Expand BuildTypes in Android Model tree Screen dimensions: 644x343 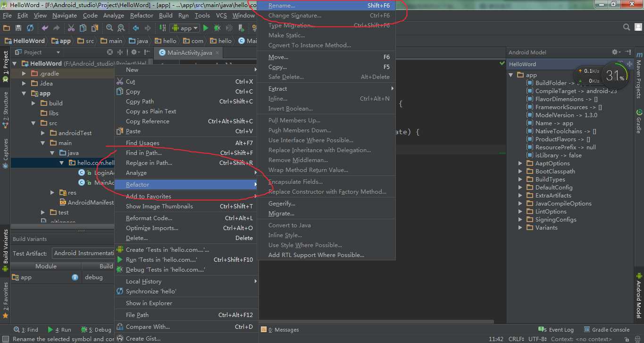click(x=520, y=180)
